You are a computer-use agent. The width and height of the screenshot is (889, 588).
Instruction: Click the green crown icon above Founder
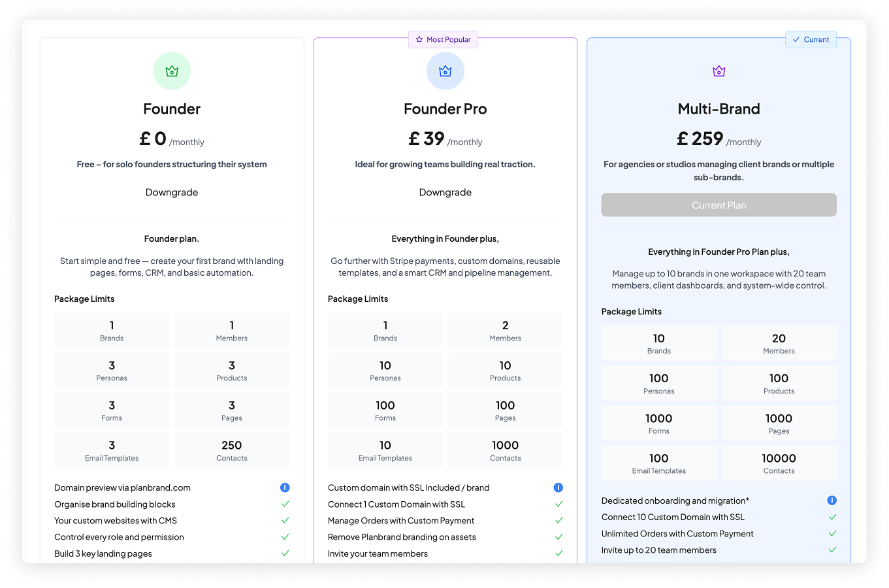172,71
